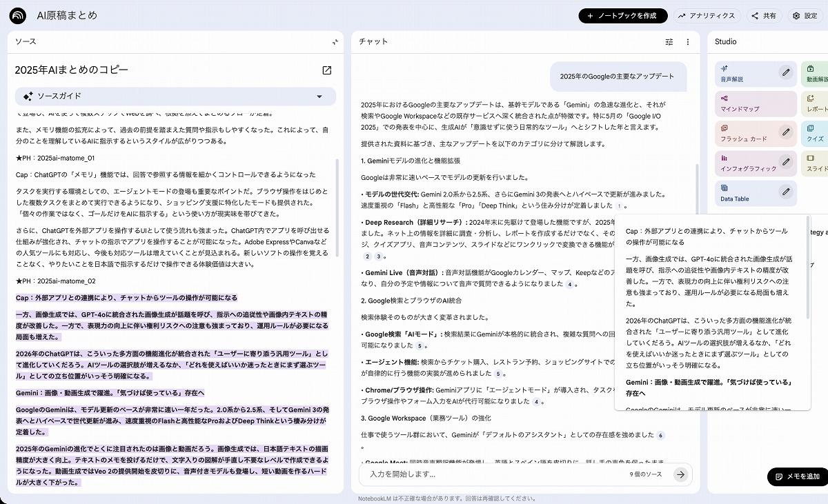Viewport: 828px width, 504px height.
Task: Open citation number 4 reference
Action: [569, 284]
